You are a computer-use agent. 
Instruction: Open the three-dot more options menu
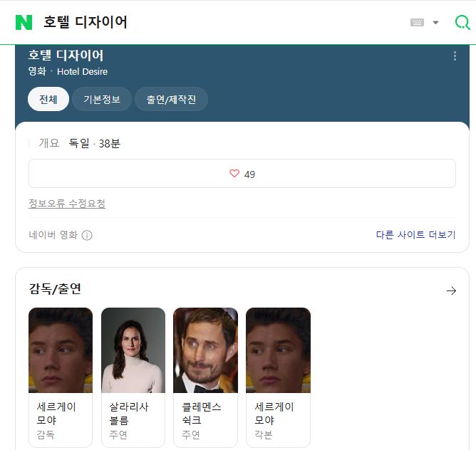[455, 56]
